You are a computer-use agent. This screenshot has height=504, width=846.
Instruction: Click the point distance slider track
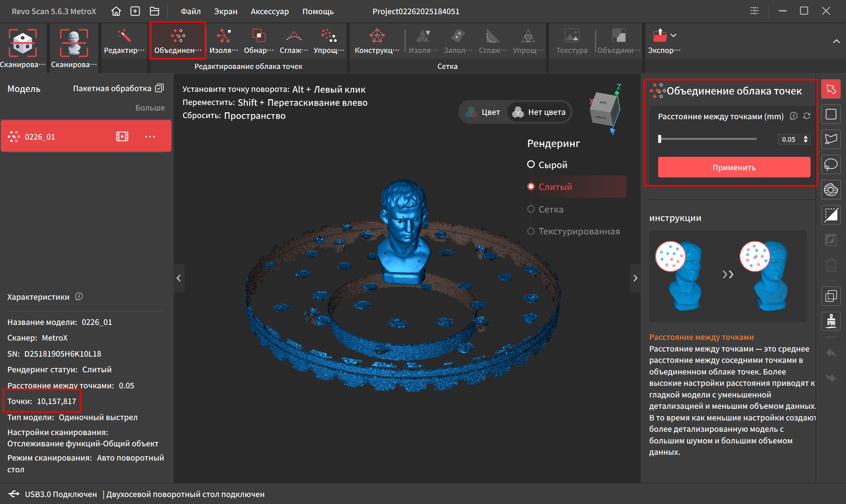[708, 139]
